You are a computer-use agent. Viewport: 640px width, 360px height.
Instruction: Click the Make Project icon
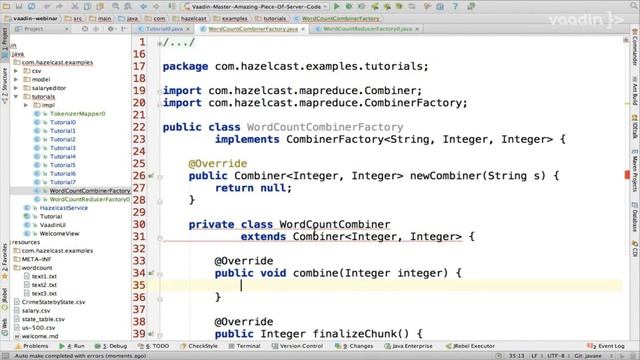(x=172, y=7)
